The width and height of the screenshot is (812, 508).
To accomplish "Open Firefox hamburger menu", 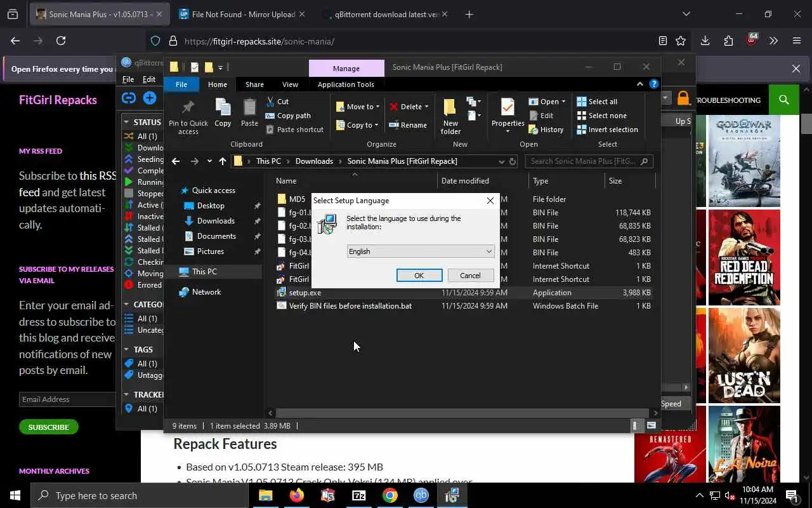I will [x=797, y=41].
